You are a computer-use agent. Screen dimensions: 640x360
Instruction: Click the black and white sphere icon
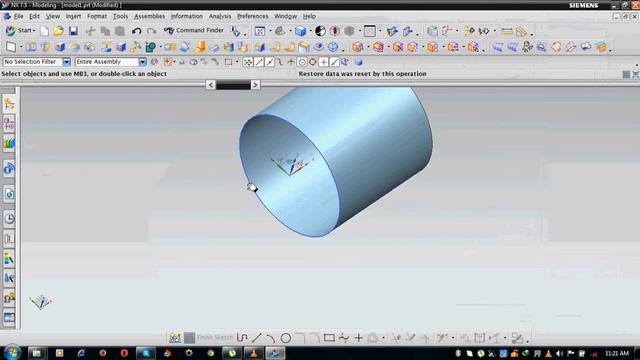[320, 31]
